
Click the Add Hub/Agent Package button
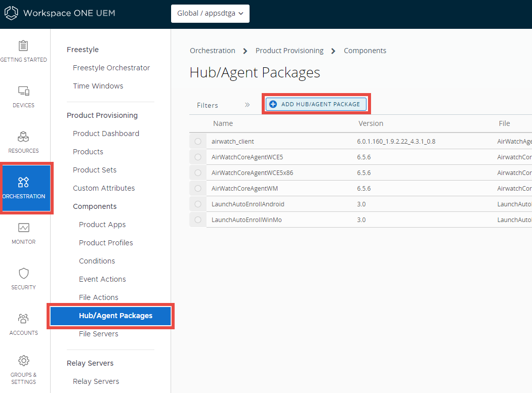click(316, 104)
